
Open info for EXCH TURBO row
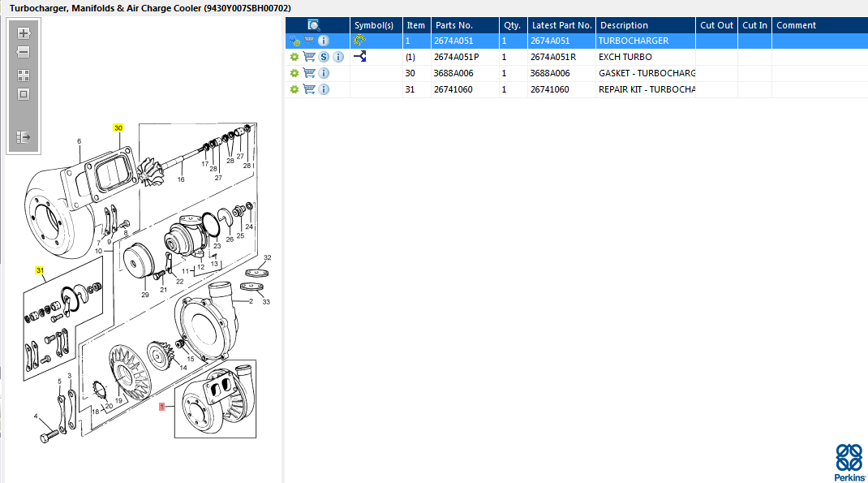coord(338,57)
